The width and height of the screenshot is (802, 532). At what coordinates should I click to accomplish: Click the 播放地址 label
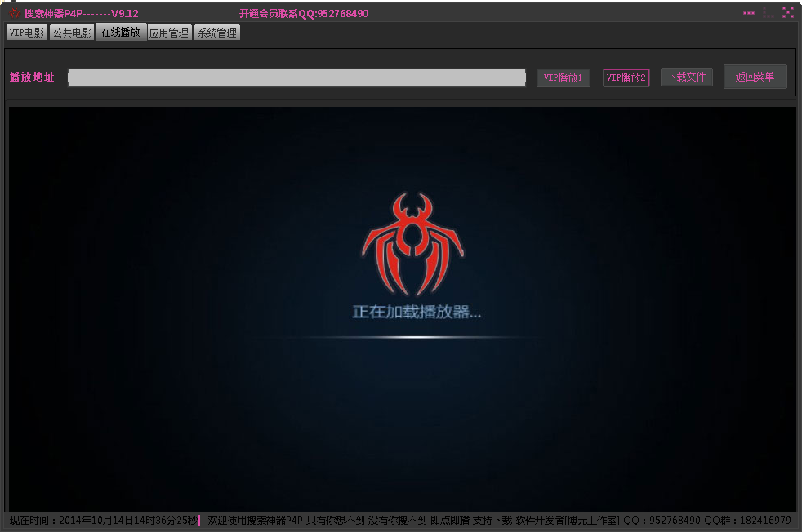tap(33, 78)
